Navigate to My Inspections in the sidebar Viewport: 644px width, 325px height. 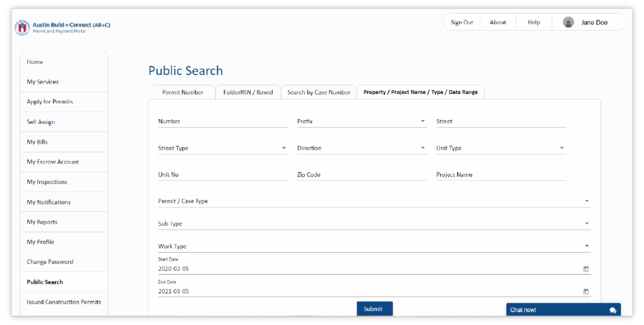click(x=47, y=182)
